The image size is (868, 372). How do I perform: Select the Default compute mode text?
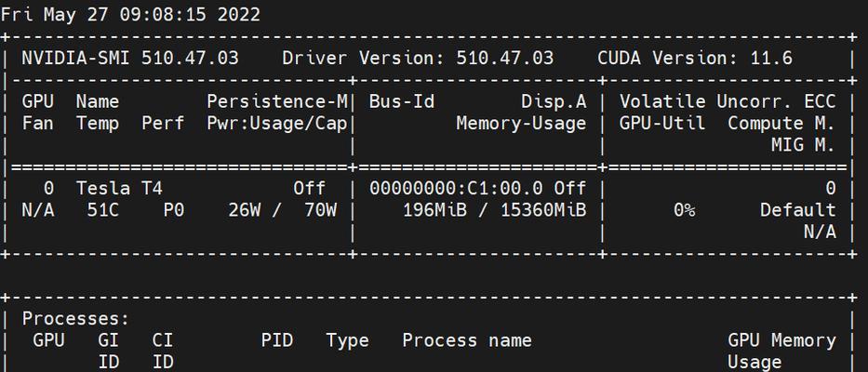pyautogui.click(x=797, y=210)
